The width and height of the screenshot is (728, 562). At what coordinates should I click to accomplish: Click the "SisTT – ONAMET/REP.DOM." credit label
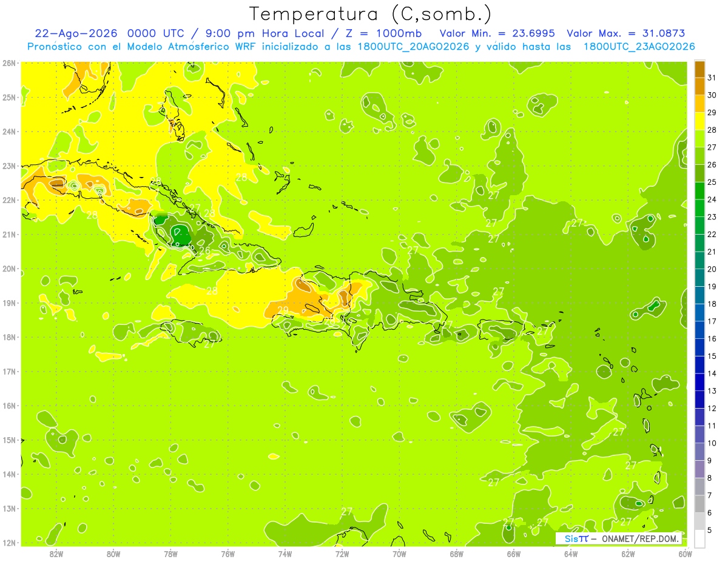tap(618, 538)
